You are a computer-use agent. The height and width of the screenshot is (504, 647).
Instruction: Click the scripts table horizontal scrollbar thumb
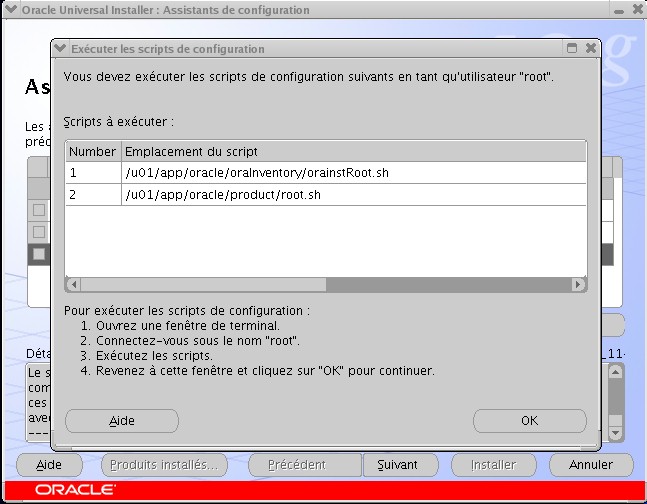point(203,284)
